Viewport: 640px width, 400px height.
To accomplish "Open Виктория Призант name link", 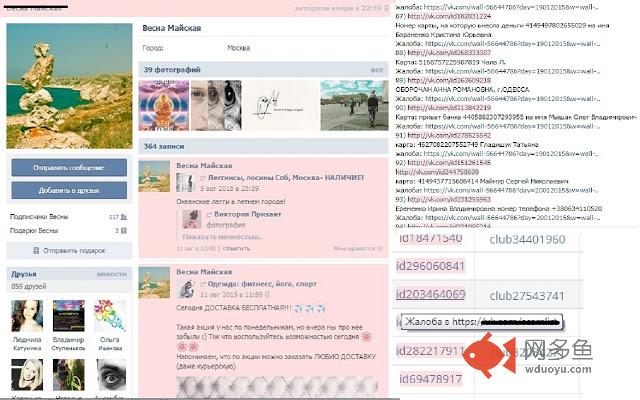I will (248, 214).
